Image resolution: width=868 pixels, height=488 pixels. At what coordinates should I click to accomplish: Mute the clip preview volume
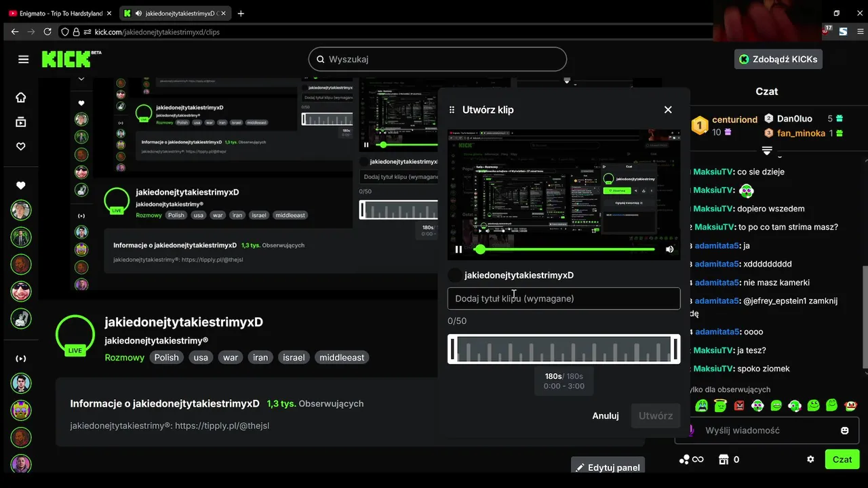tap(670, 249)
